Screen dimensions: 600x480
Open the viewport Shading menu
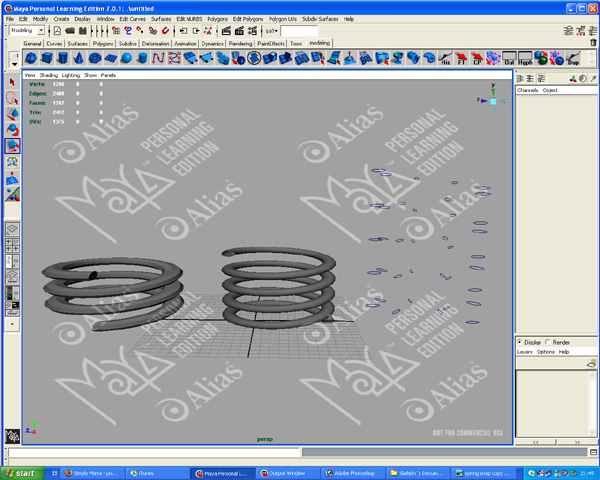(x=49, y=75)
